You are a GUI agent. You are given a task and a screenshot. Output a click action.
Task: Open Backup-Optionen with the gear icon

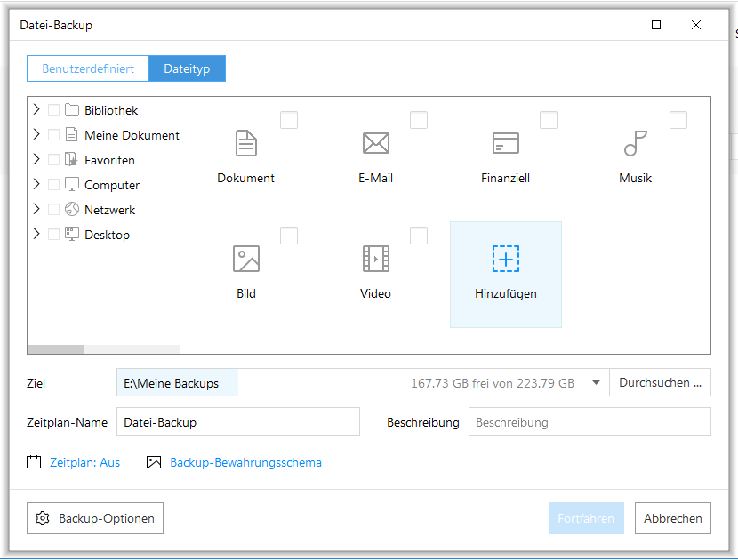pyautogui.click(x=95, y=518)
